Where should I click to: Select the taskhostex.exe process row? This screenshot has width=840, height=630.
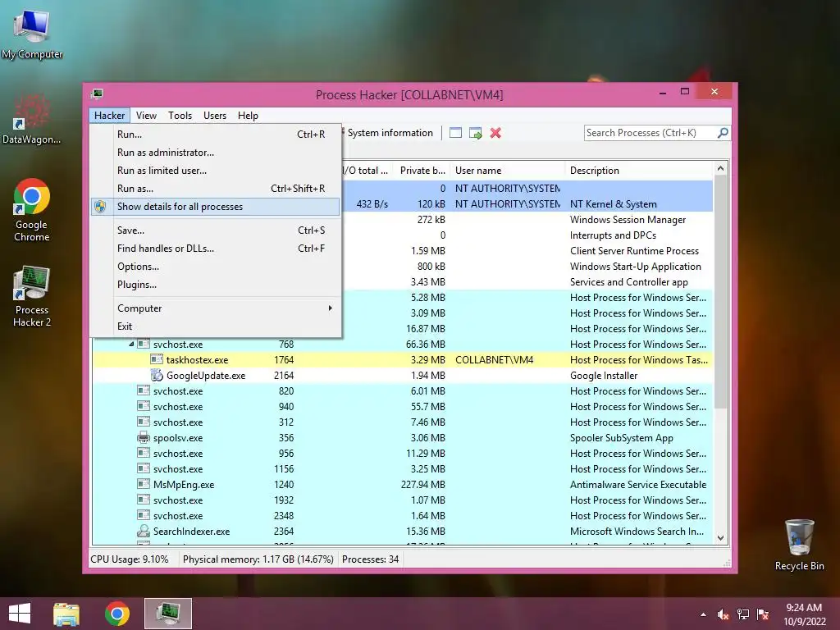tap(403, 360)
